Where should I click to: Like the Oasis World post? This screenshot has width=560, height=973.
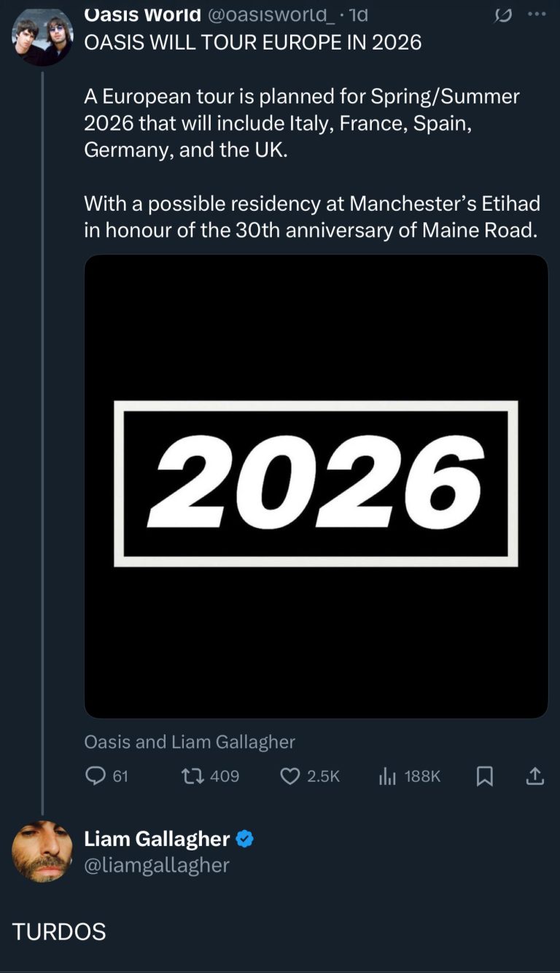pyautogui.click(x=290, y=776)
